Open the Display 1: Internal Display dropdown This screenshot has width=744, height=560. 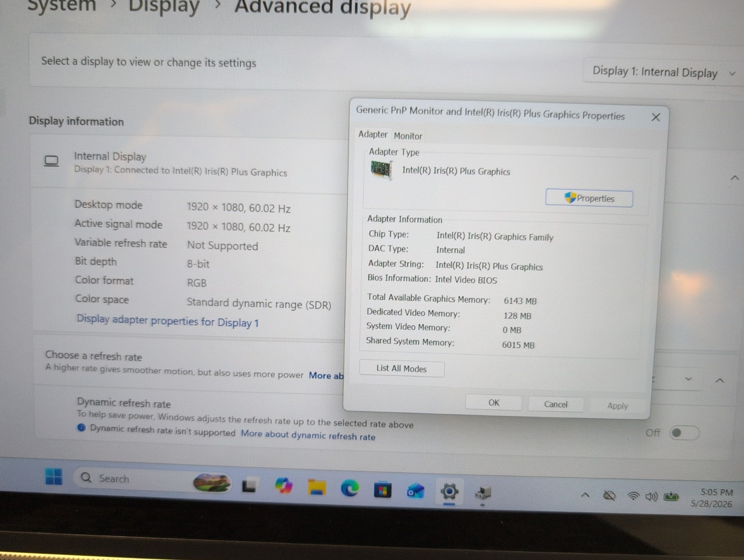coord(663,73)
